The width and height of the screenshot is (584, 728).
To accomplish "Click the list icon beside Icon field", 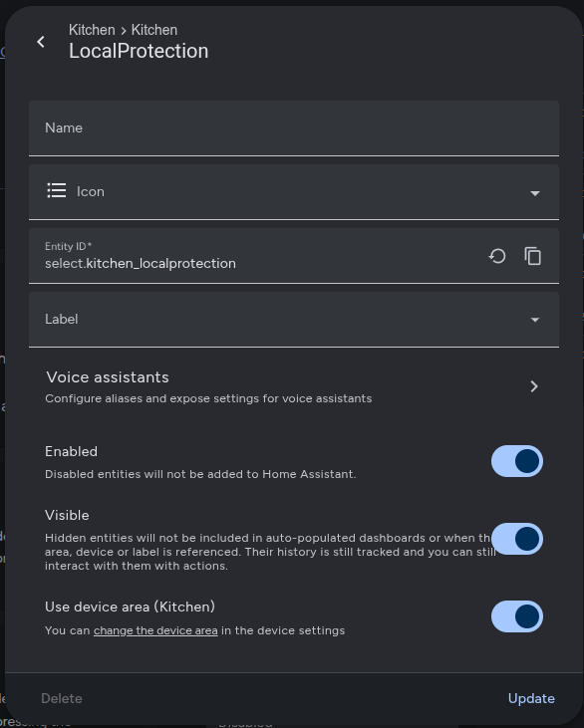I will [x=57, y=191].
